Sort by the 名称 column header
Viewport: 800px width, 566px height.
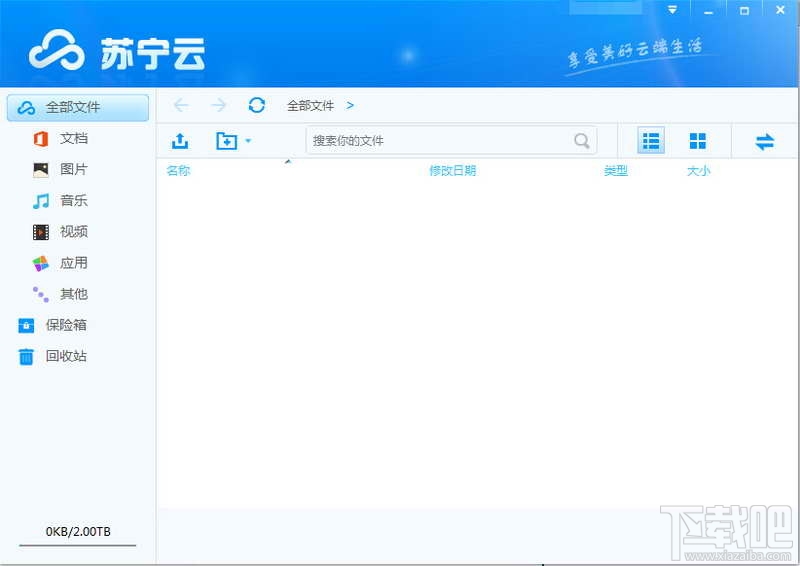pyautogui.click(x=179, y=170)
